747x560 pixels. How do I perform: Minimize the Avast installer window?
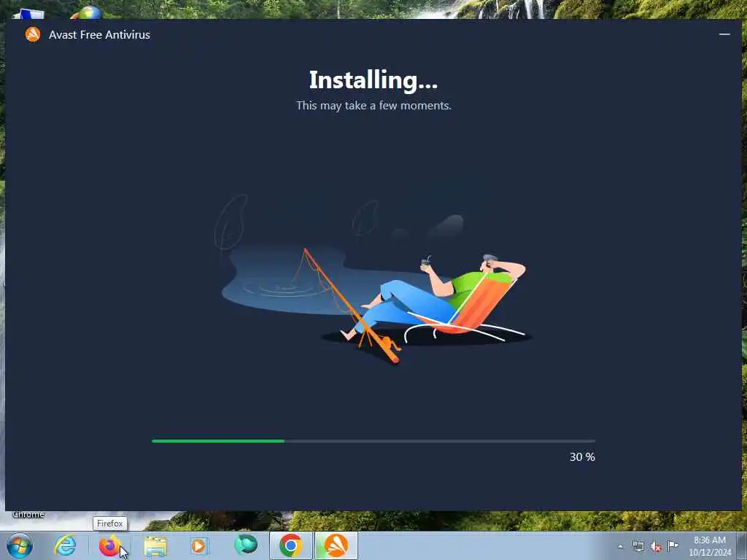(x=724, y=34)
